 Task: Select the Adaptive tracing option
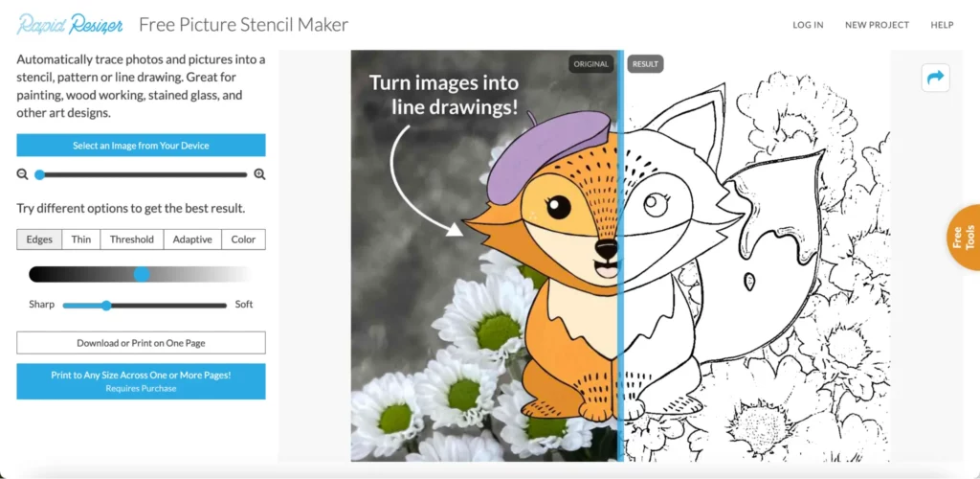(192, 239)
